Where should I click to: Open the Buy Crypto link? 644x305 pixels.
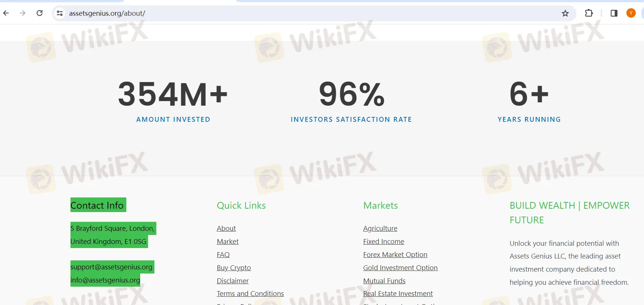(234, 268)
